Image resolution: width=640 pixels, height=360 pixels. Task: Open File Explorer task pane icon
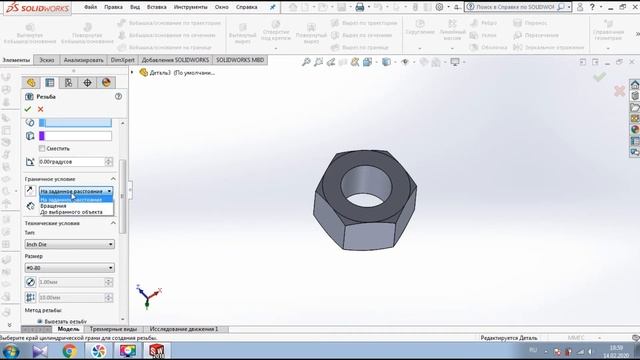[x=635, y=107]
